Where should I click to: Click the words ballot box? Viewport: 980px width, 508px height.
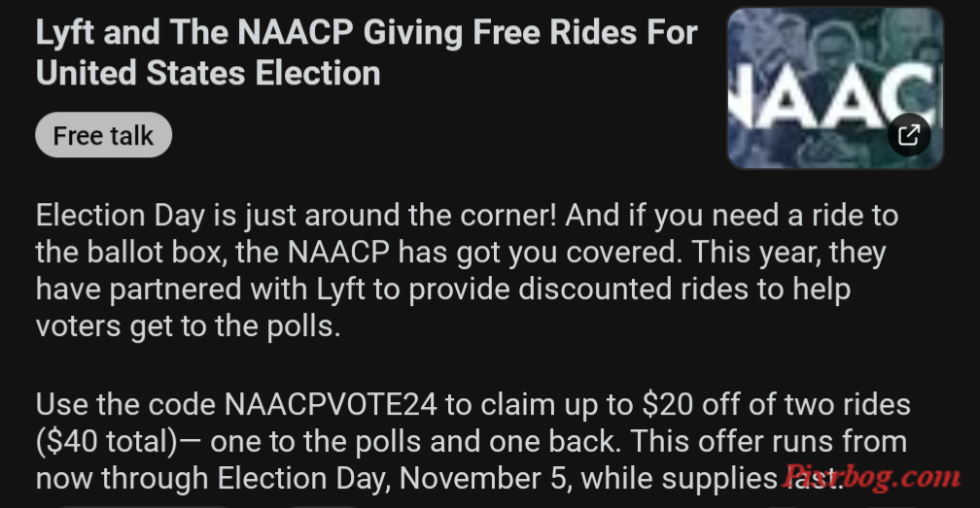tap(157, 253)
